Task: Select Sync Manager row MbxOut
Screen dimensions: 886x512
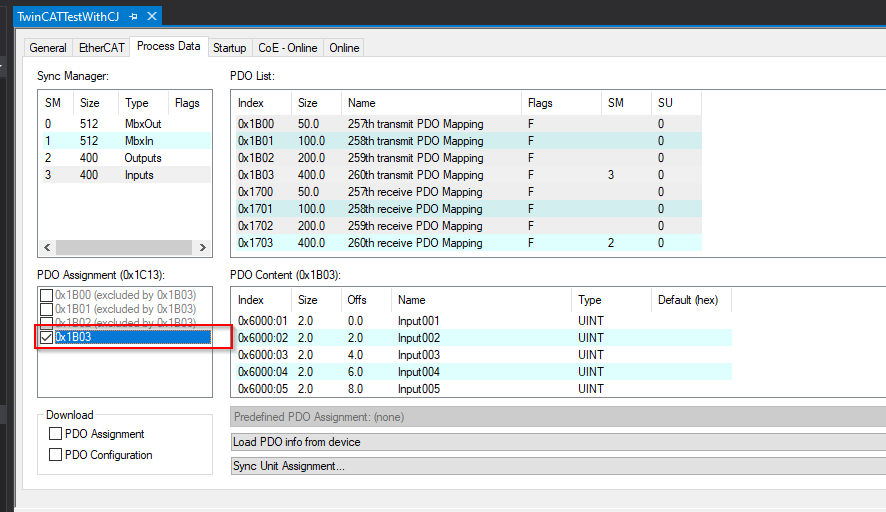Action: pyautogui.click(x=127, y=124)
